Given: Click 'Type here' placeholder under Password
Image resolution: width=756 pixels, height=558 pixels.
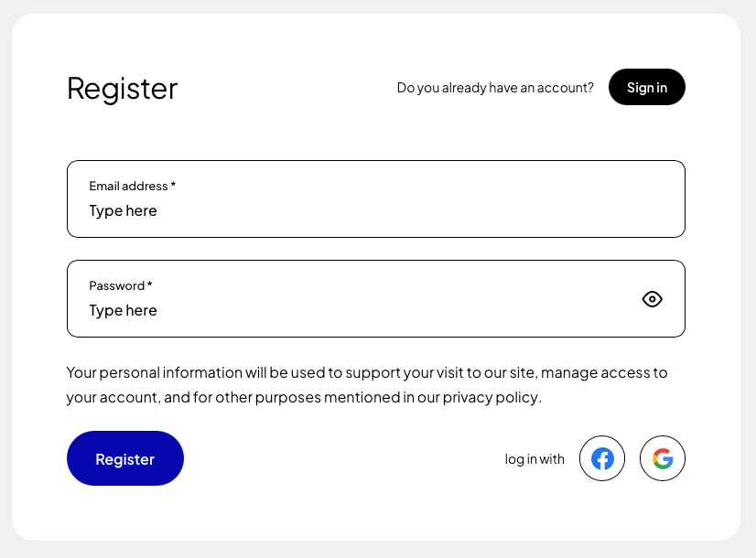Looking at the screenshot, I should point(123,311).
